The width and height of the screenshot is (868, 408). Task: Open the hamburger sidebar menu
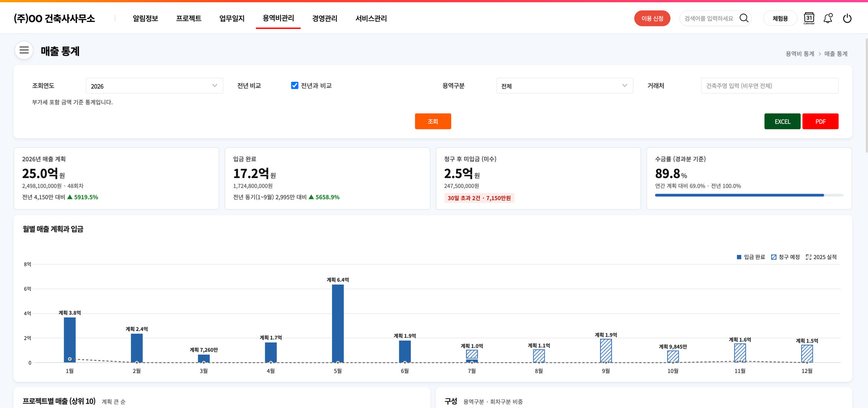[24, 50]
